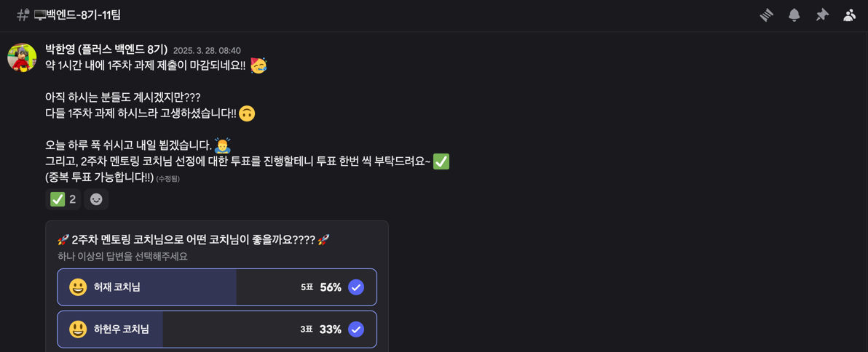The image size is (868, 352).
Task: Click the party face emoji in message
Action: (x=258, y=65)
